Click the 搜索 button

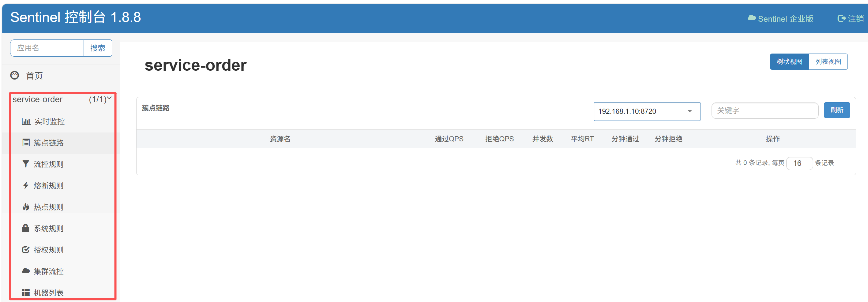(98, 48)
